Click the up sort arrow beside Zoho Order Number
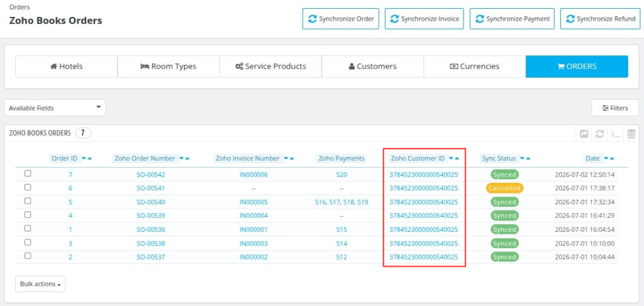The image size is (644, 306). click(187, 158)
